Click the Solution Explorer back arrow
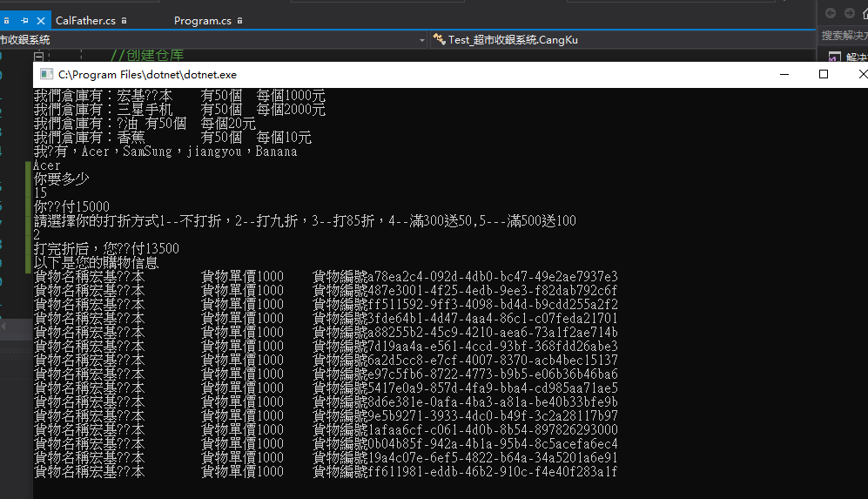The image size is (868, 499). click(x=831, y=13)
